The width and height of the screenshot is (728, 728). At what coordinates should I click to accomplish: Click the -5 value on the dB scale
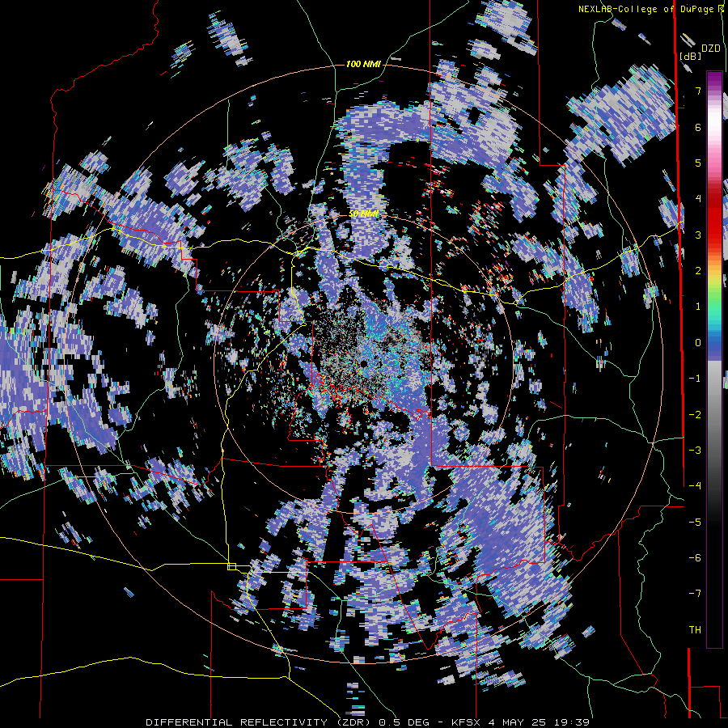(x=695, y=523)
